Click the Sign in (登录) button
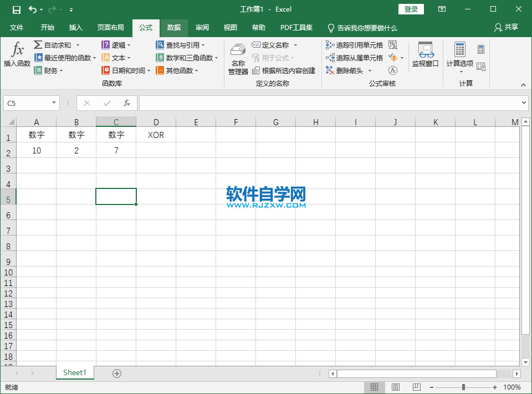Screen dimensions: 532x394 [x=411, y=9]
